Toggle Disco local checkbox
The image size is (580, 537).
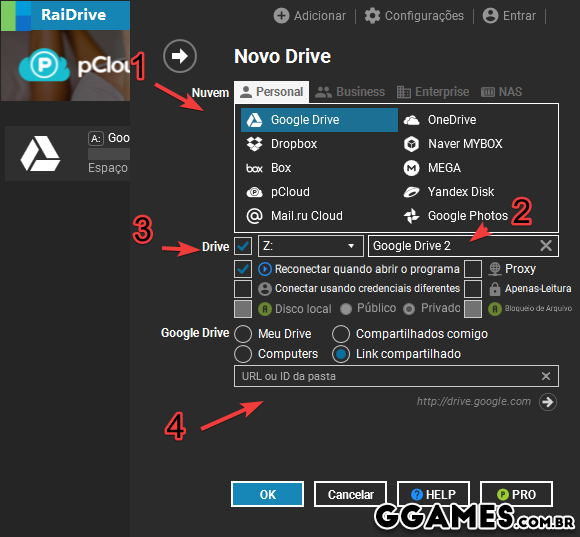click(x=243, y=309)
